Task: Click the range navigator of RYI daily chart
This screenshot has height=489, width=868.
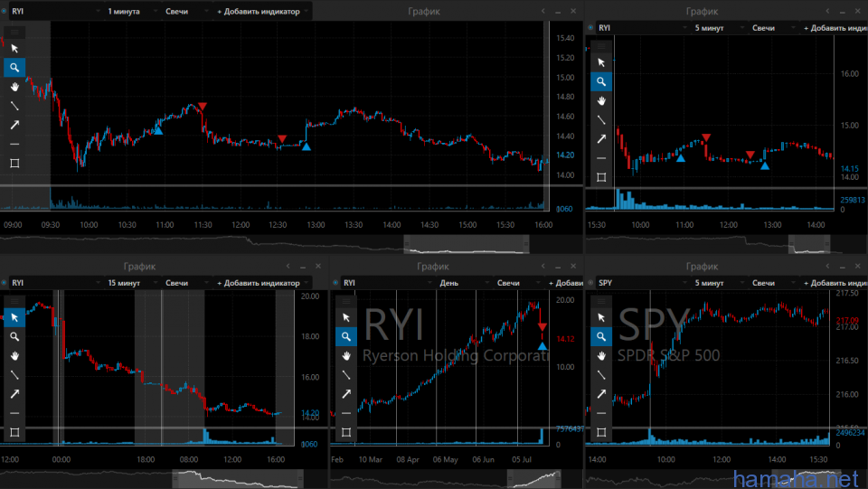Action: click(457, 478)
